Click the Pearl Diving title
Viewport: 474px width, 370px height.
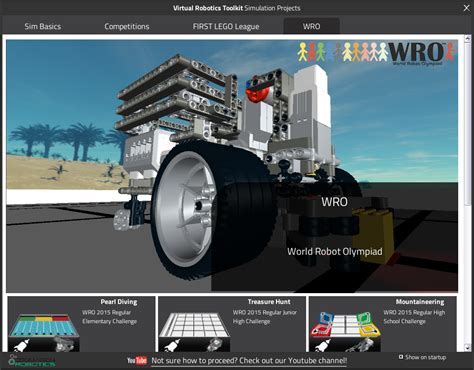[x=119, y=302]
